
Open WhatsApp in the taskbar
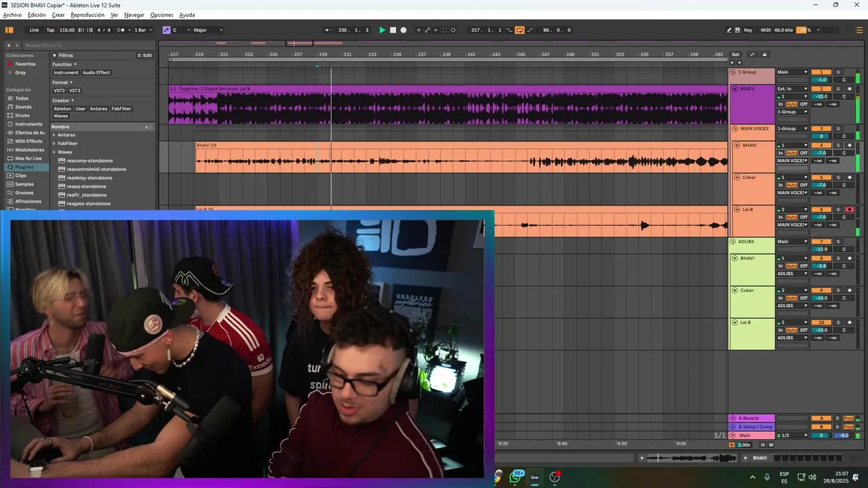pyautogui.click(x=516, y=476)
